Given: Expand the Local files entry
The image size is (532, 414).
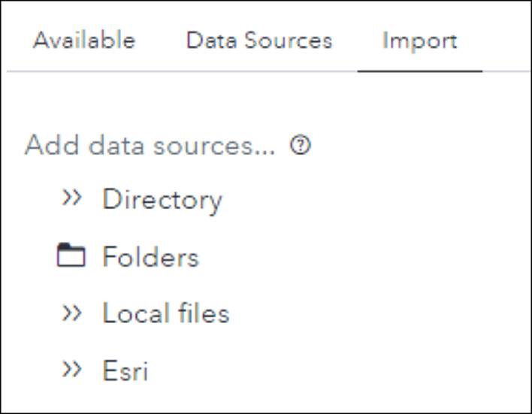Looking at the screenshot, I should (x=146, y=313).
